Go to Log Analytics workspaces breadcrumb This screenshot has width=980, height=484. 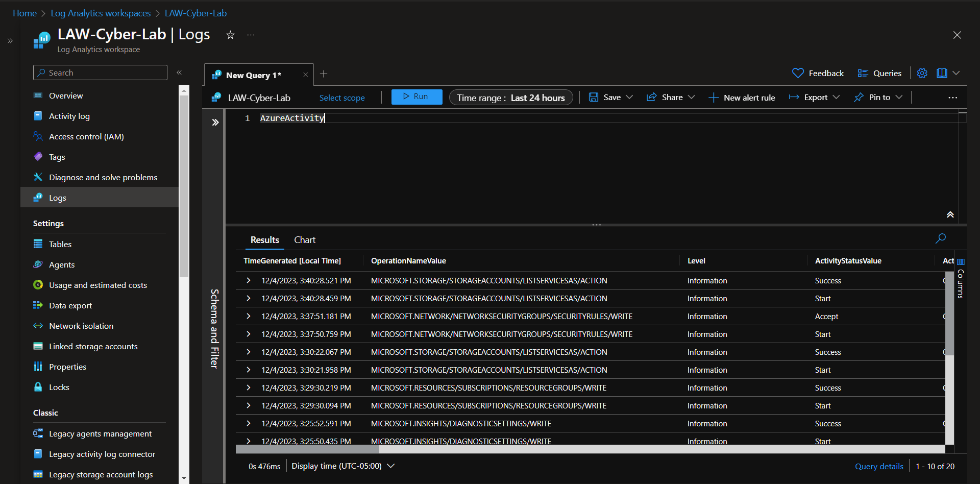(x=101, y=13)
